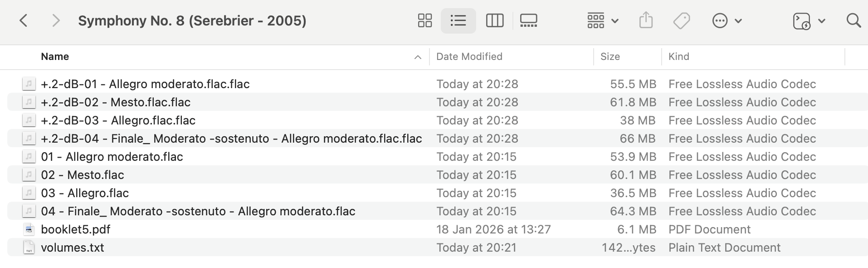Switch to gallery view
The image size is (868, 268).
pyautogui.click(x=528, y=20)
